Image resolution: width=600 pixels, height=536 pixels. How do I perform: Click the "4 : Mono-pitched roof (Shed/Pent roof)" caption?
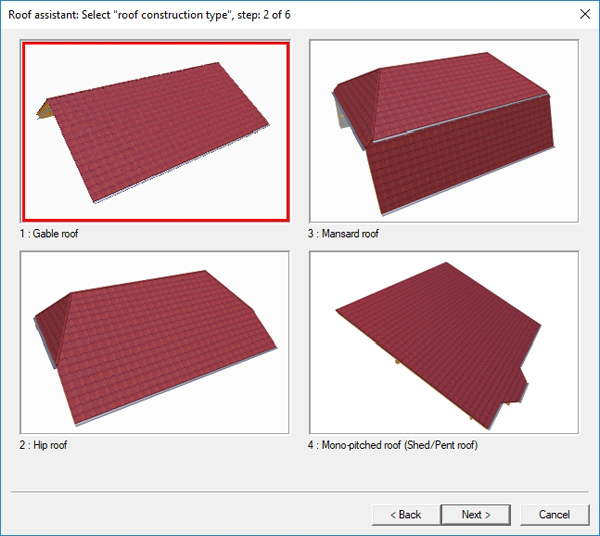[x=393, y=445]
